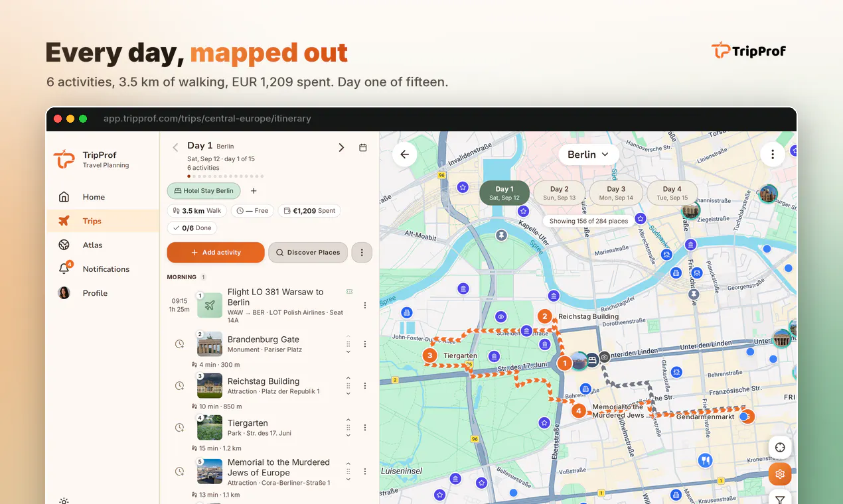843x504 pixels.
Task: Click the TripProf logo in the sidebar
Action: [64, 159]
